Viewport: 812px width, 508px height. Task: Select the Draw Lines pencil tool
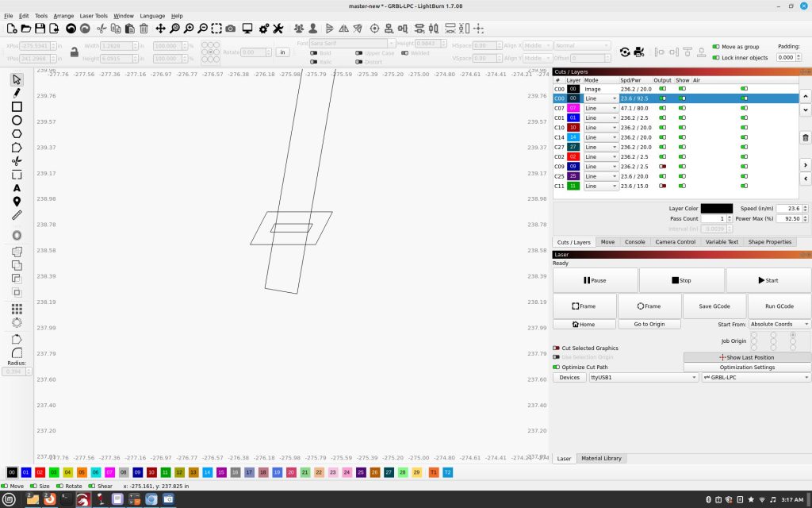point(17,93)
